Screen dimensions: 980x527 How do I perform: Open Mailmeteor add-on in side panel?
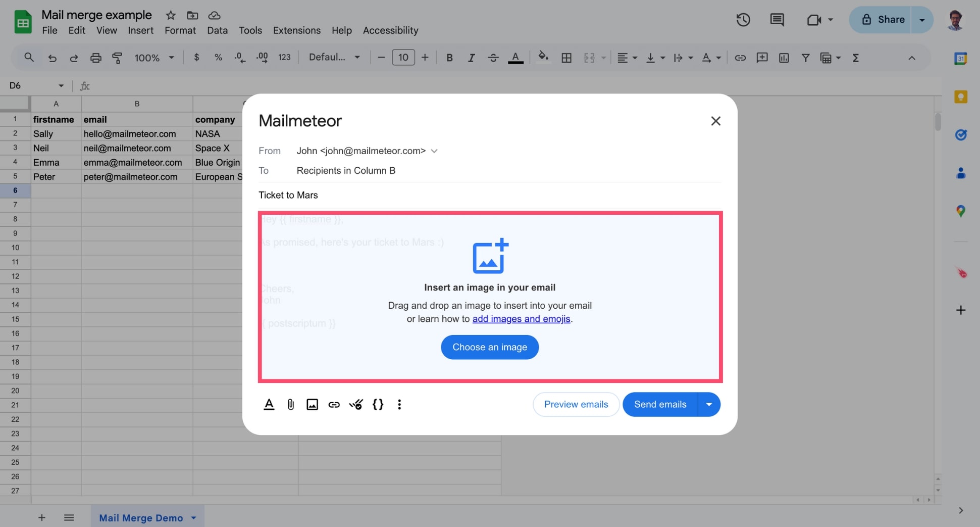(x=961, y=273)
